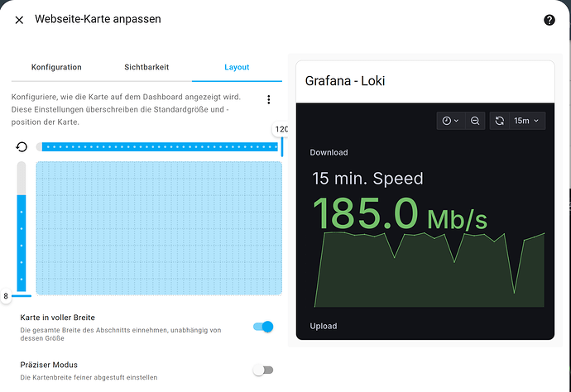Click inside the light blue grid preview
The image size is (571, 392).
pyautogui.click(x=159, y=228)
